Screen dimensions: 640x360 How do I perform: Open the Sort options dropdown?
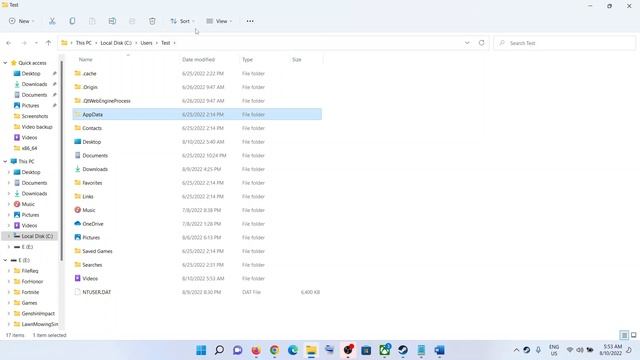coord(182,21)
